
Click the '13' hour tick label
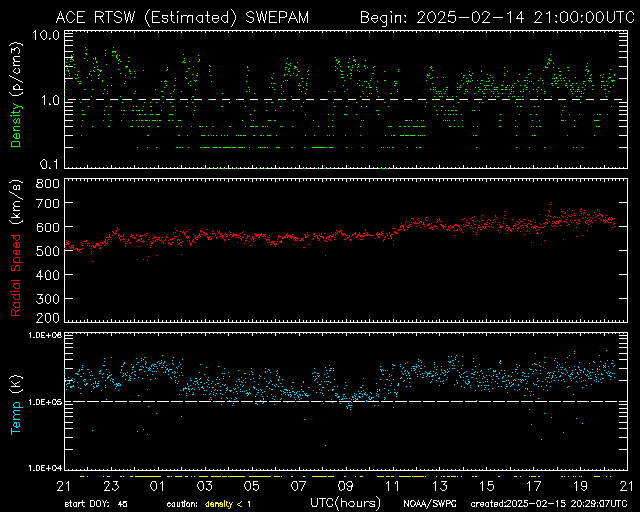440,486
